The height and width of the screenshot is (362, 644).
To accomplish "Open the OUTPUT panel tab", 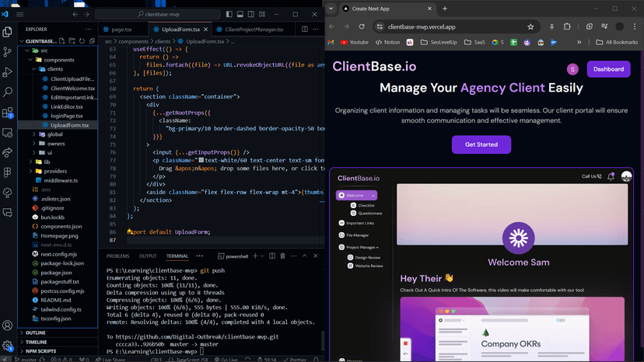I will [x=148, y=256].
